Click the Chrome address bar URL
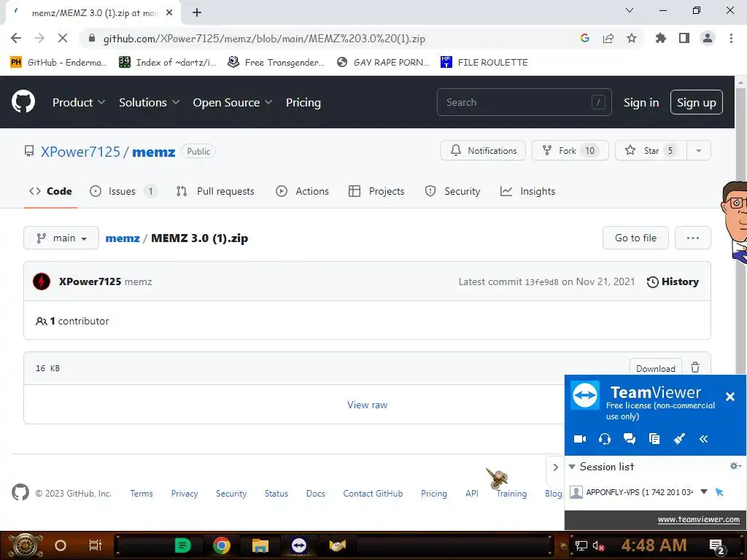747x560 pixels. [264, 39]
